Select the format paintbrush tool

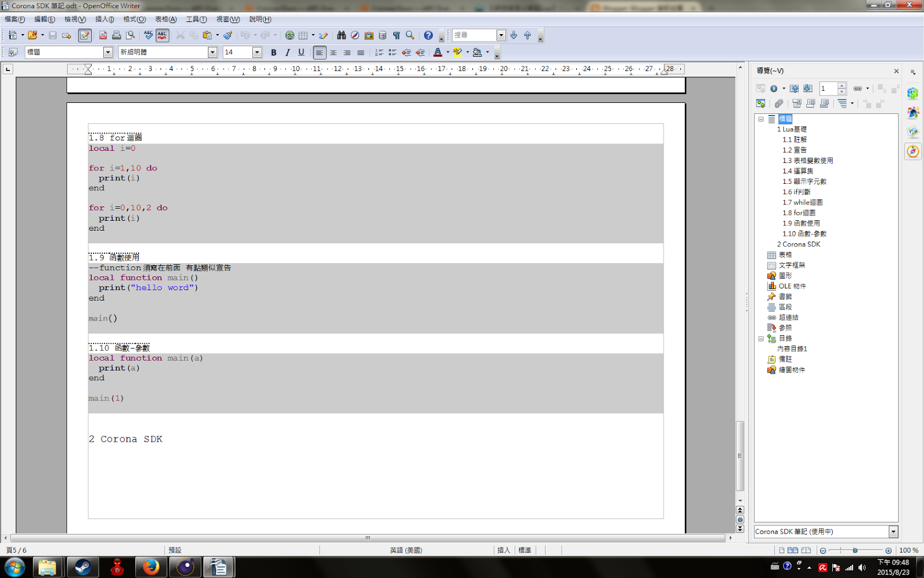[228, 35]
